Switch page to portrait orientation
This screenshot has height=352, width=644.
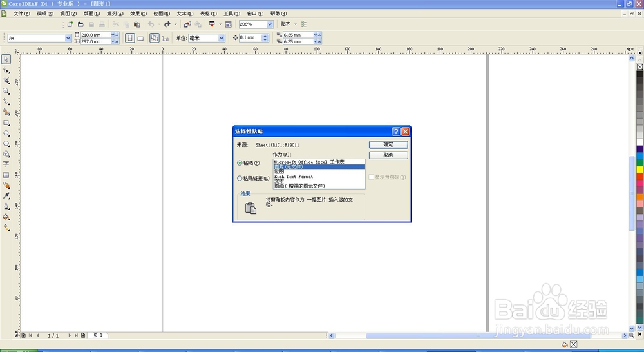tap(130, 38)
